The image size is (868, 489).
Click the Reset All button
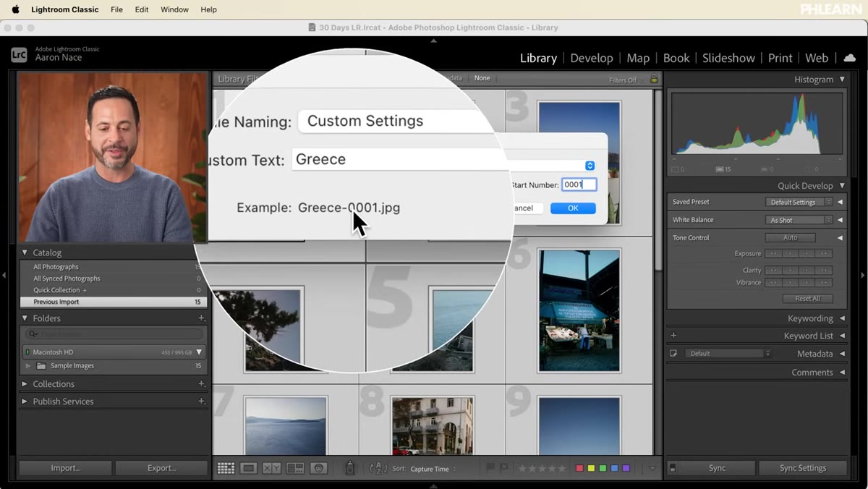808,299
